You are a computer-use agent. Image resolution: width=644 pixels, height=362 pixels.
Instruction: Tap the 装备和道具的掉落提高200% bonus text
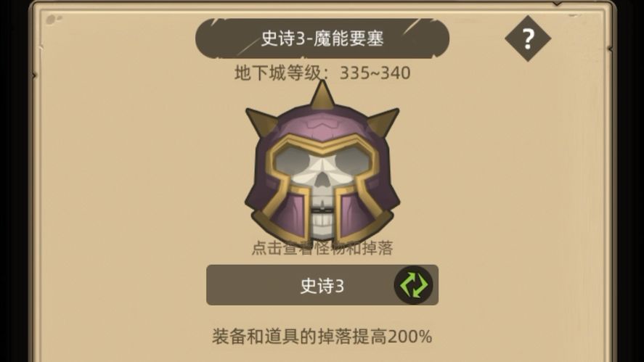coord(322,337)
